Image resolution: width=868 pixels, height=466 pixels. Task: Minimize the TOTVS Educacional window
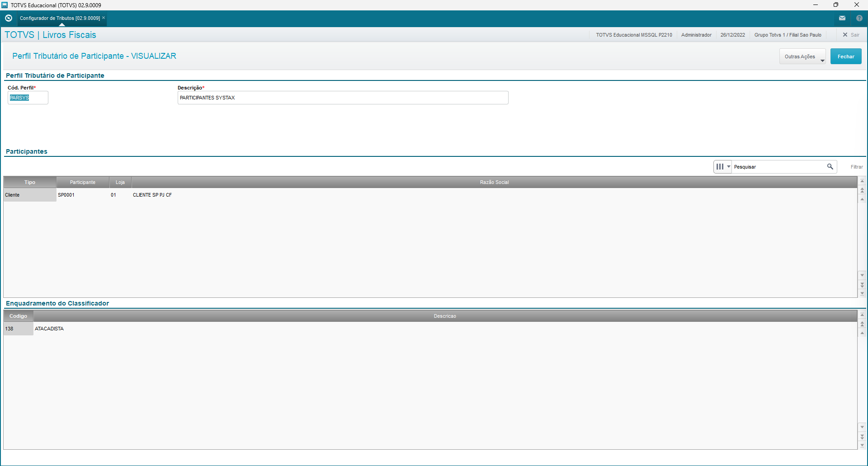[x=816, y=5]
